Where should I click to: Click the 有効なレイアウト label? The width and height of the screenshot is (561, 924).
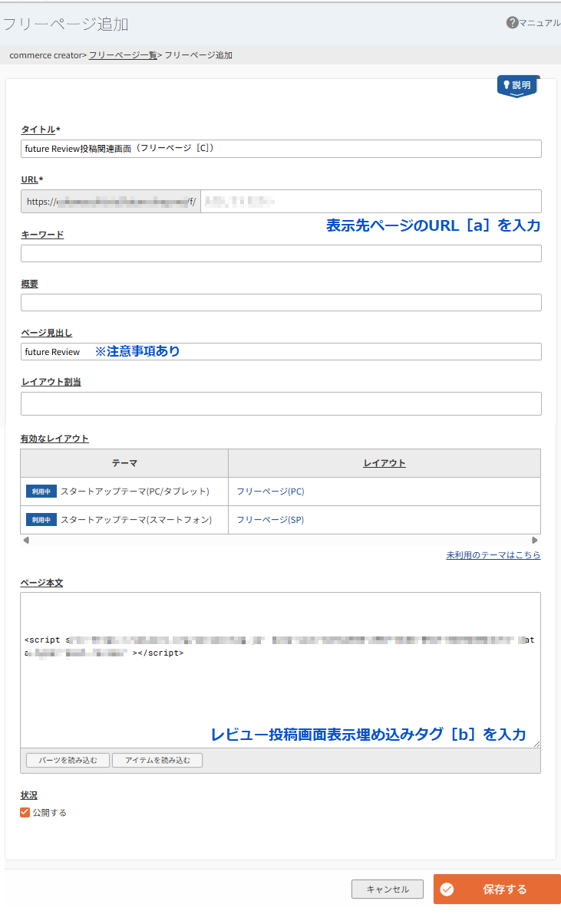(x=54, y=439)
